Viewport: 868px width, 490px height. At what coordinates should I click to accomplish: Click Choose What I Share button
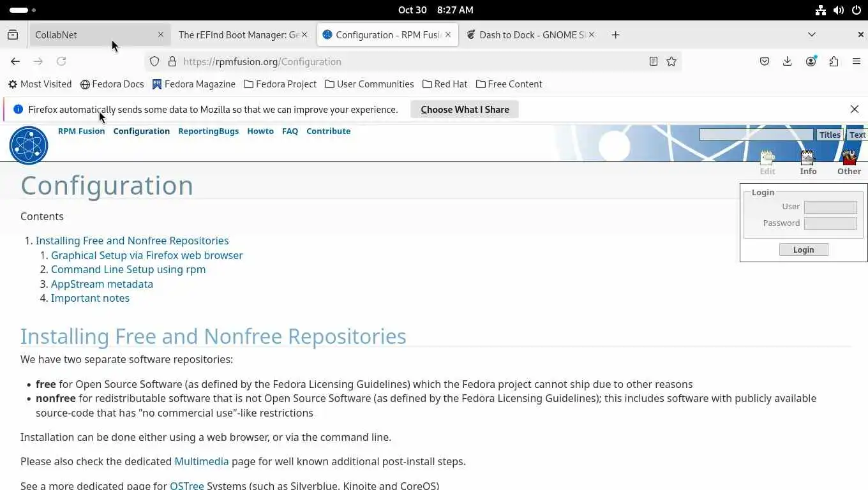click(465, 110)
